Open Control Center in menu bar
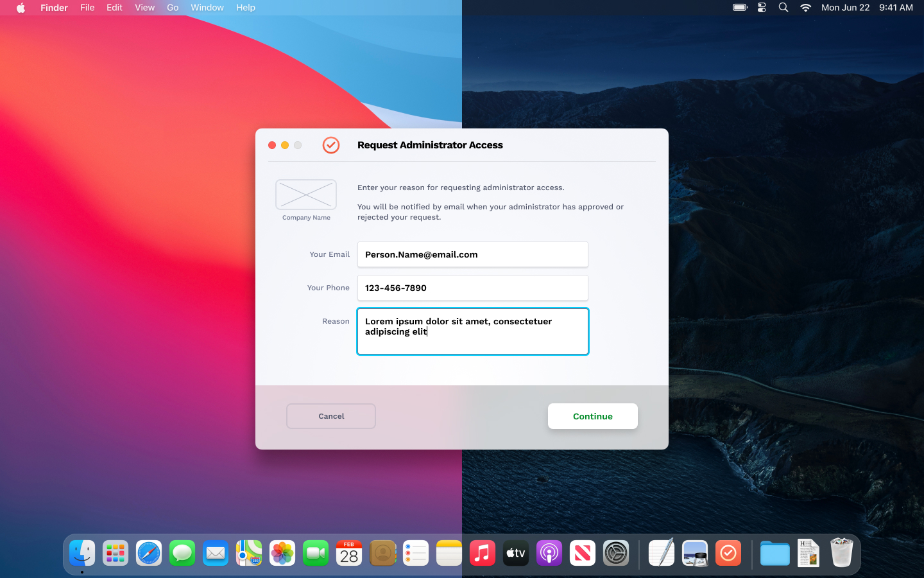 (762, 8)
